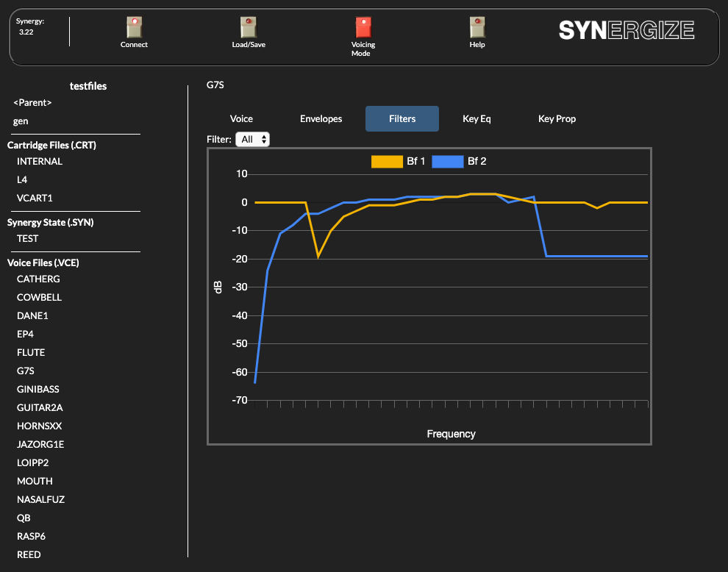Open the JAZORG1E voice file
The height and width of the screenshot is (572, 728).
40,444
